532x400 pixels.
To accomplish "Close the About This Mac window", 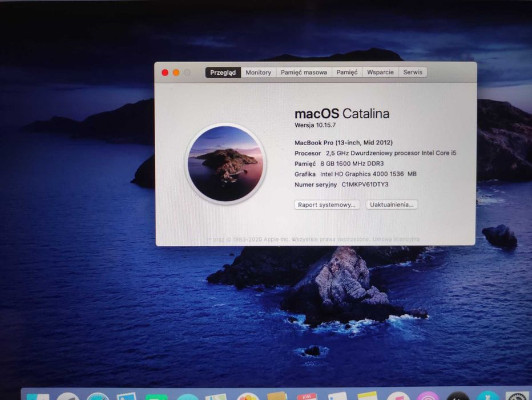I will (x=165, y=73).
